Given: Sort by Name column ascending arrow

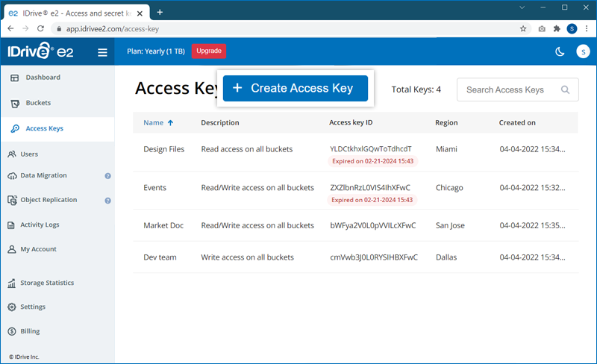Looking at the screenshot, I should [x=170, y=123].
